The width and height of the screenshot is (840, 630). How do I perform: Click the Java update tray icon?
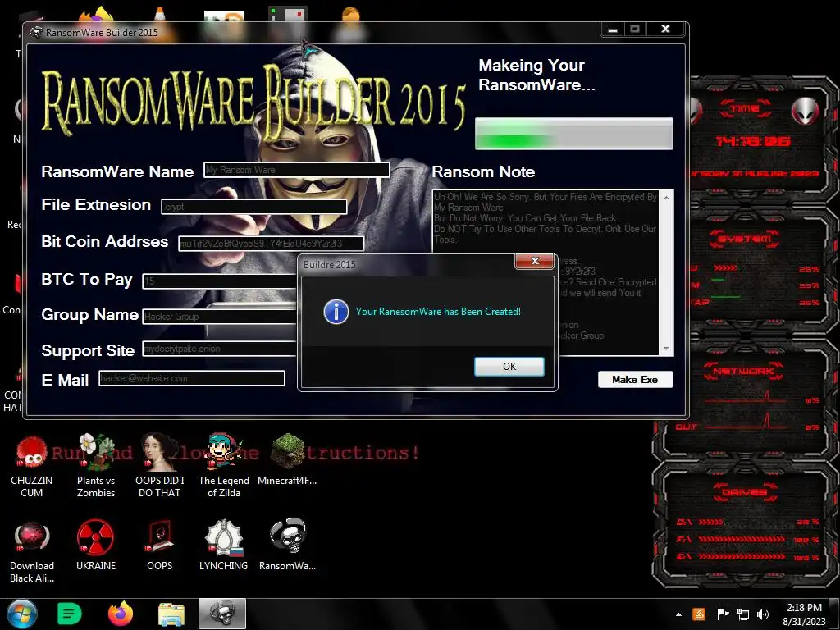pyautogui.click(x=699, y=614)
